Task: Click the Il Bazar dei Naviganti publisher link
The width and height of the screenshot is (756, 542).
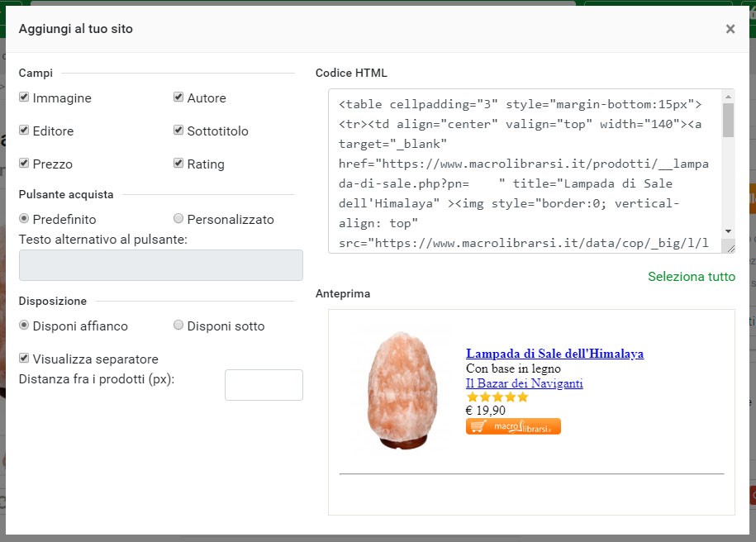Action: [524, 383]
